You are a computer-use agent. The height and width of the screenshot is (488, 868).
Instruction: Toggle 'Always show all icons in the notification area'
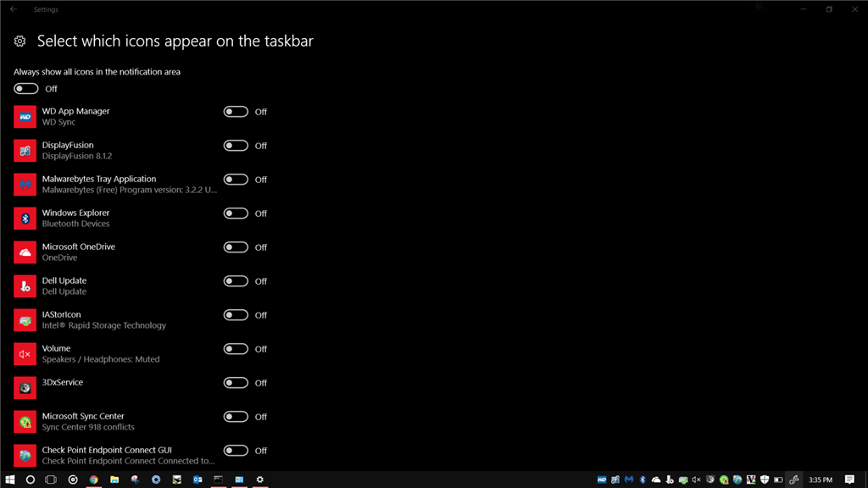[26, 88]
